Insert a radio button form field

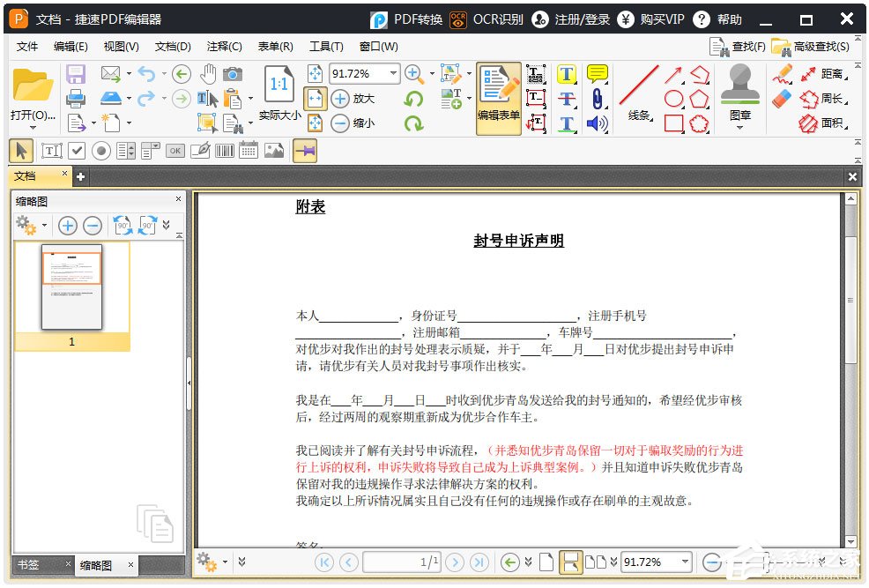pyautogui.click(x=101, y=151)
